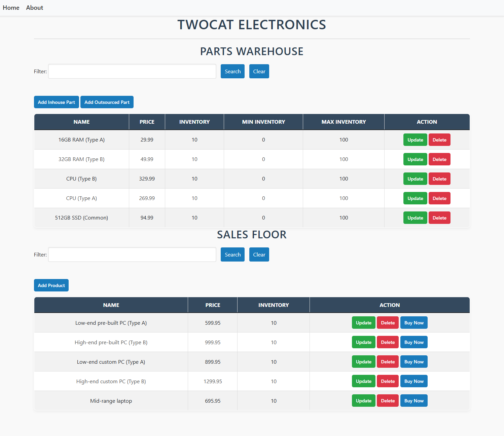Select the price 695.95 cell
This screenshot has height=436, width=504.
[213, 401]
